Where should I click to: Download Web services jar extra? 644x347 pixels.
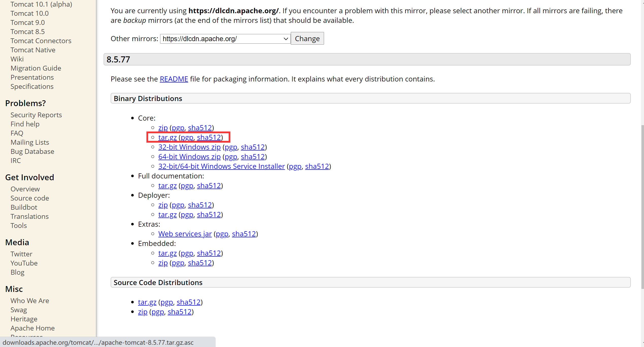click(185, 234)
